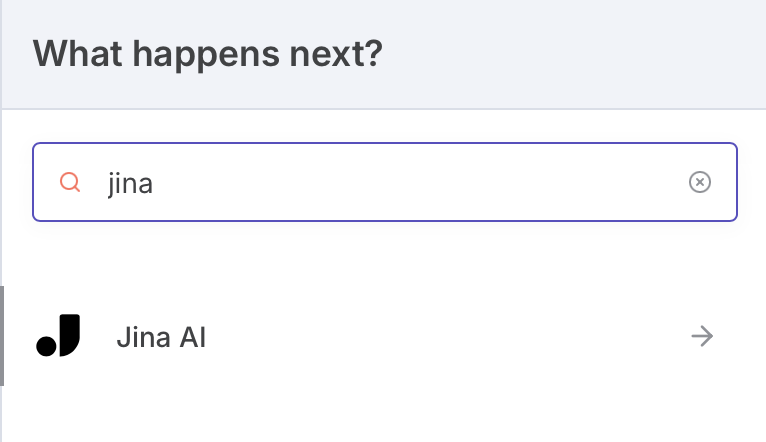The width and height of the screenshot is (766, 442).
Task: Open Jina AI details with the chevron arrow
Action: 702,337
